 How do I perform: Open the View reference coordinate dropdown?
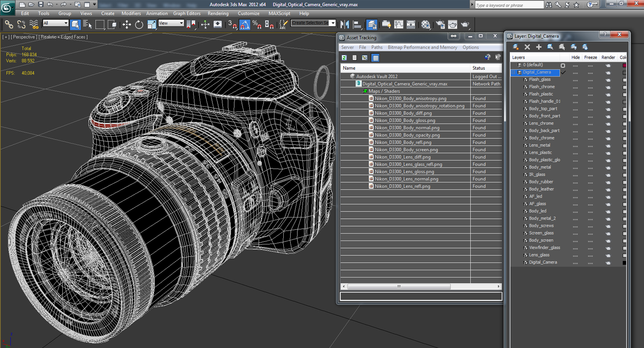point(171,23)
